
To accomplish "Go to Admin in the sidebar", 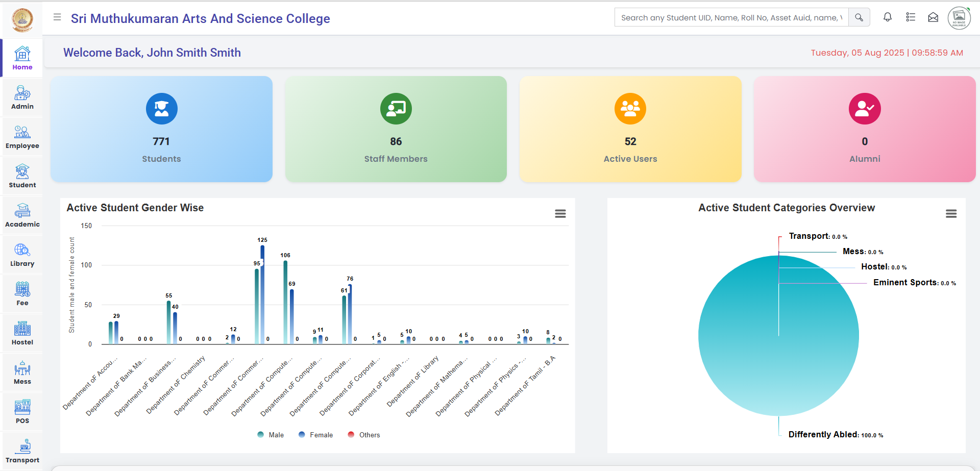I will coord(22,97).
